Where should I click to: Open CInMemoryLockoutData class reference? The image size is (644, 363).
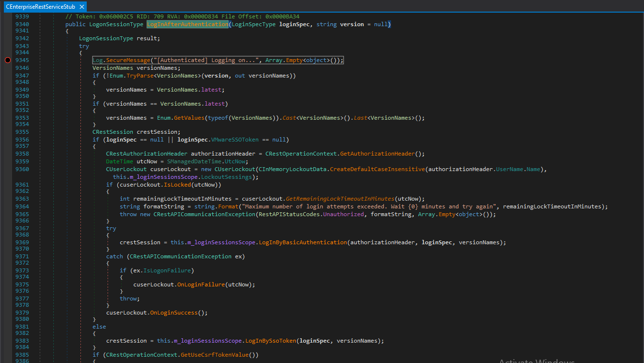(x=292, y=169)
